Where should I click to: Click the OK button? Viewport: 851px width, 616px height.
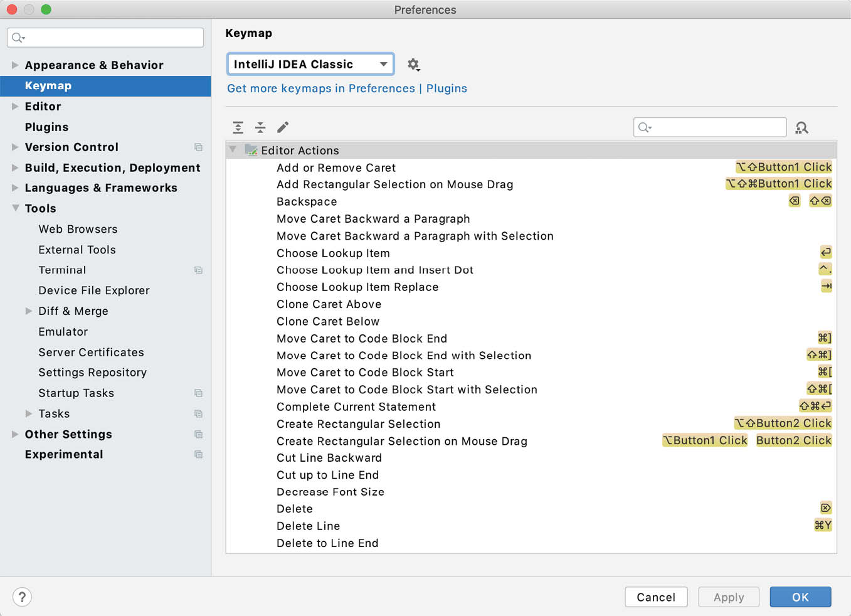coord(800,597)
